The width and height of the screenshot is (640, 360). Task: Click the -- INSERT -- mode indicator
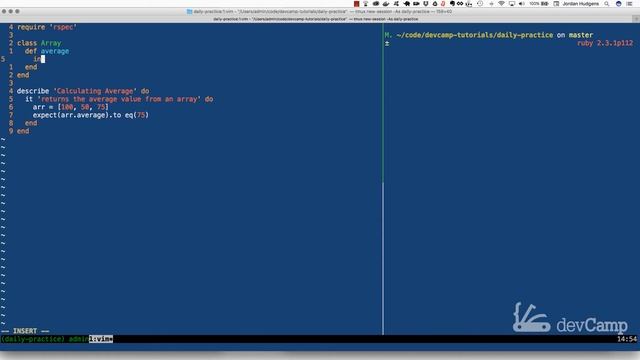pyautogui.click(x=25, y=331)
